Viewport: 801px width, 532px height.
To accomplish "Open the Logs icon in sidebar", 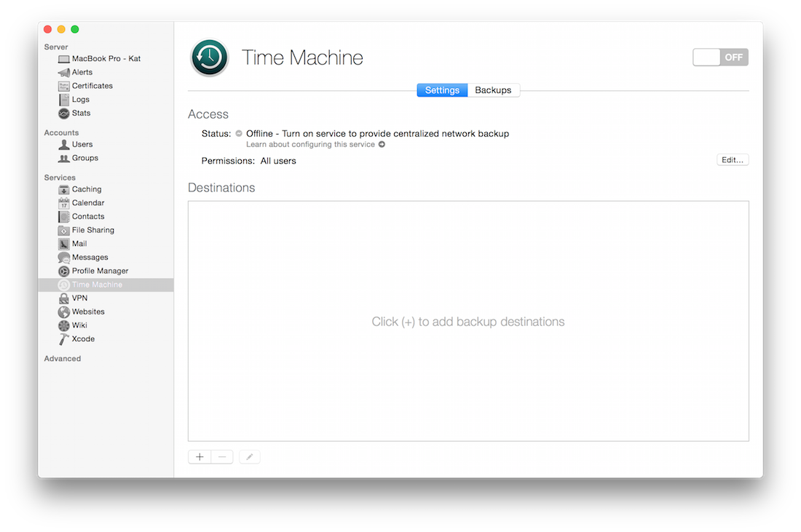I will click(x=64, y=100).
